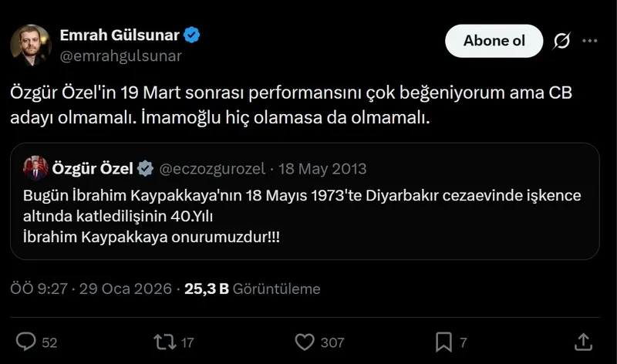
Task: Open the @eczozgurozel handle
Action: (x=212, y=168)
